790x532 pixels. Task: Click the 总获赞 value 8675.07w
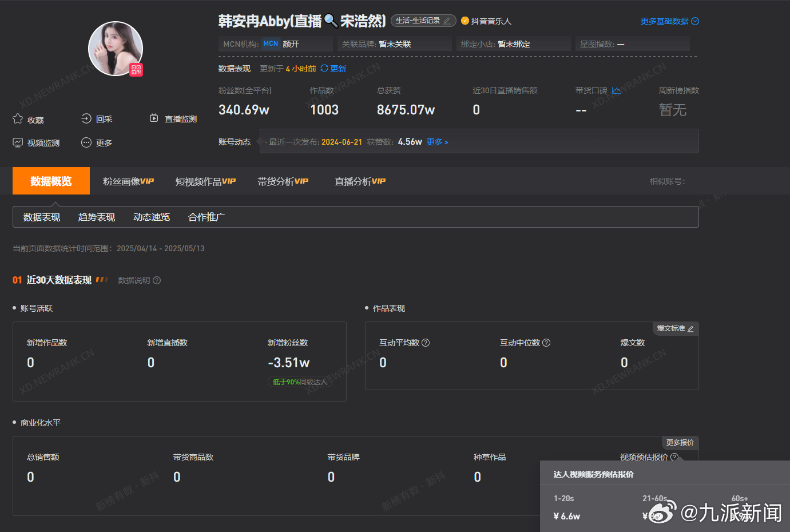coord(406,110)
